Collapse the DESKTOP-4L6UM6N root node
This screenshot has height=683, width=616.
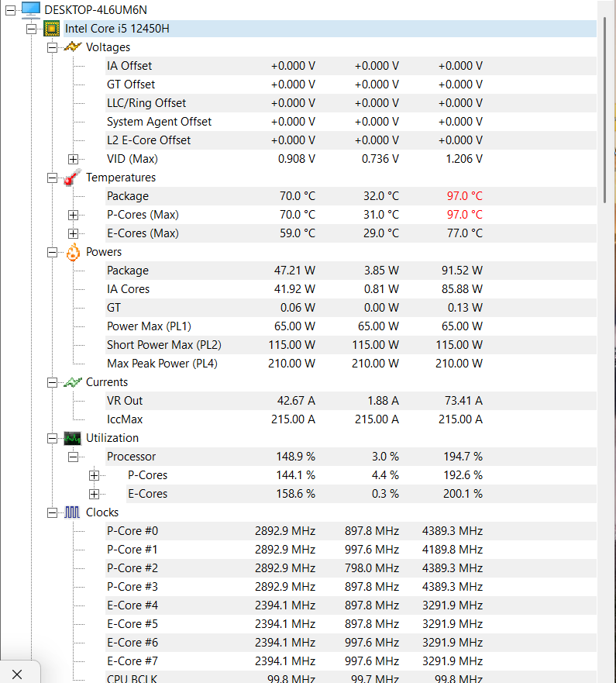10,10
